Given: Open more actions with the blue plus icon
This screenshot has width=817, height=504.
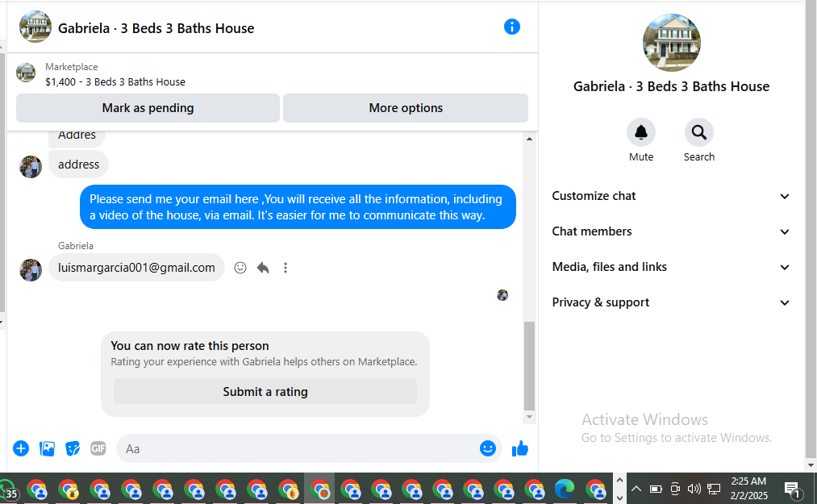Looking at the screenshot, I should (x=21, y=448).
